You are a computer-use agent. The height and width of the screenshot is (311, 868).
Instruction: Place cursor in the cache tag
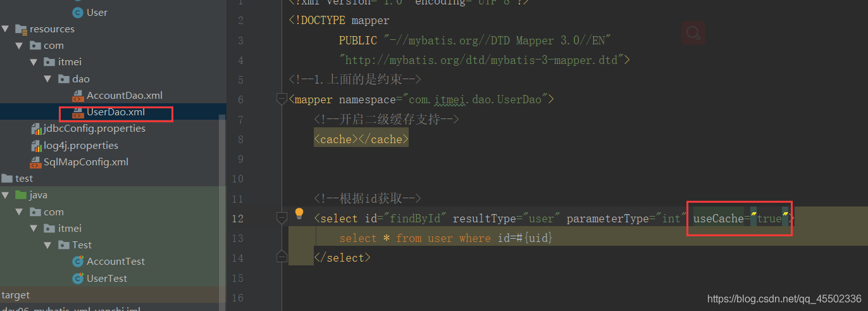pos(361,139)
